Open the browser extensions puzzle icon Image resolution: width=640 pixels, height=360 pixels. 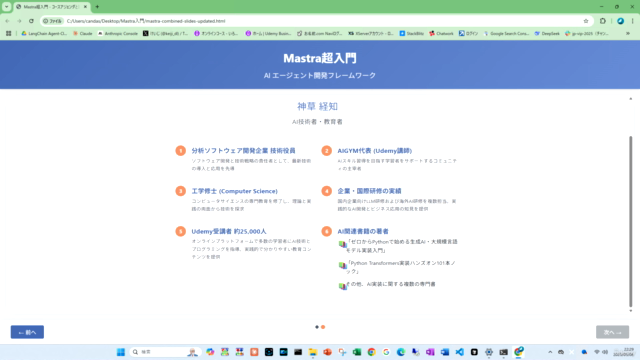[603, 21]
